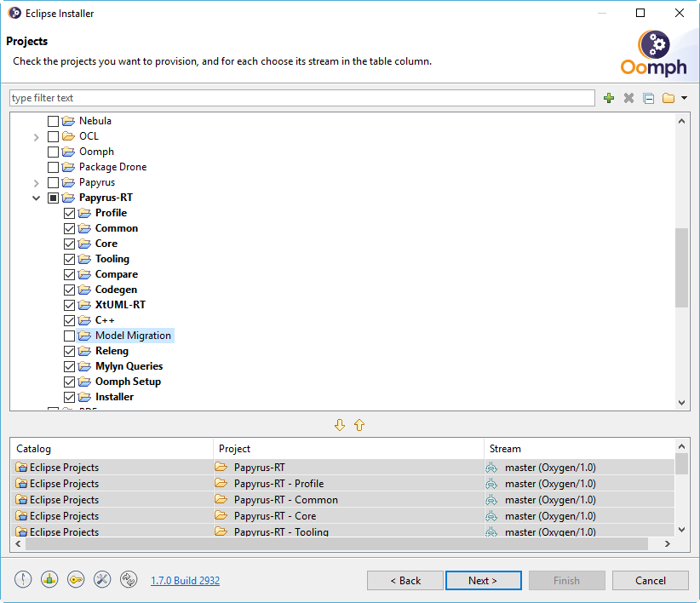This screenshot has width=700, height=603.
Task: Click the Model Migration folder icon
Action: (84, 336)
